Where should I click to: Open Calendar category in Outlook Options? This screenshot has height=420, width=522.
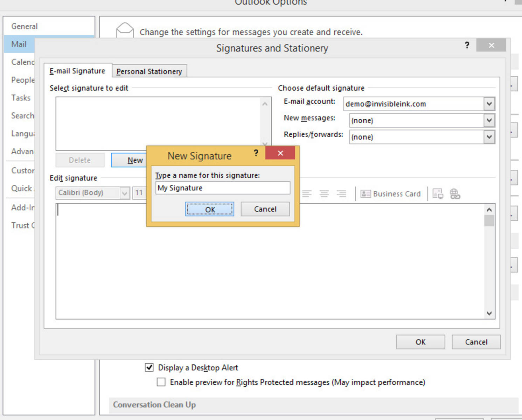point(22,62)
